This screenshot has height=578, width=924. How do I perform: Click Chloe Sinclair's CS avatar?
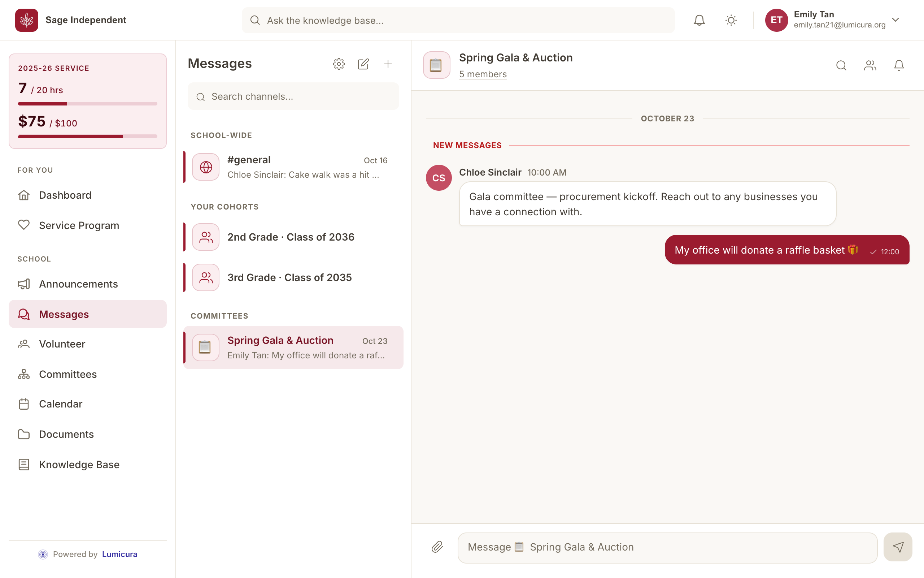[x=439, y=178]
